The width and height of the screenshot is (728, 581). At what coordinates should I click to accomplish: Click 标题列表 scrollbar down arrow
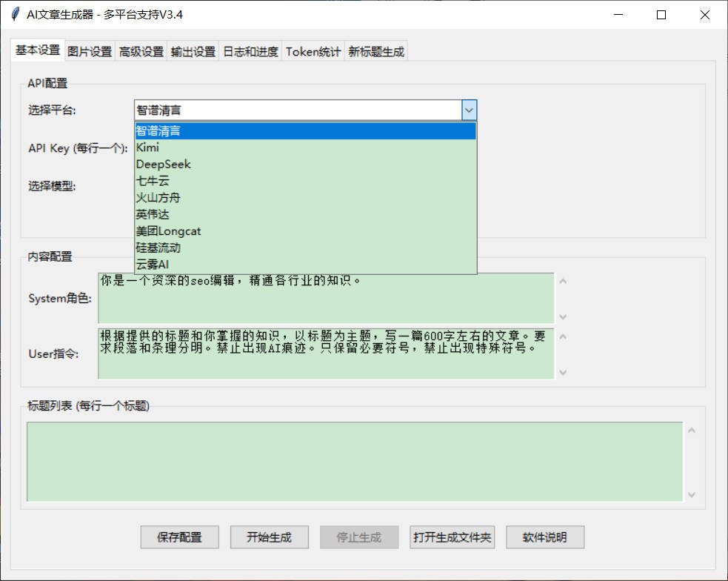(691, 494)
